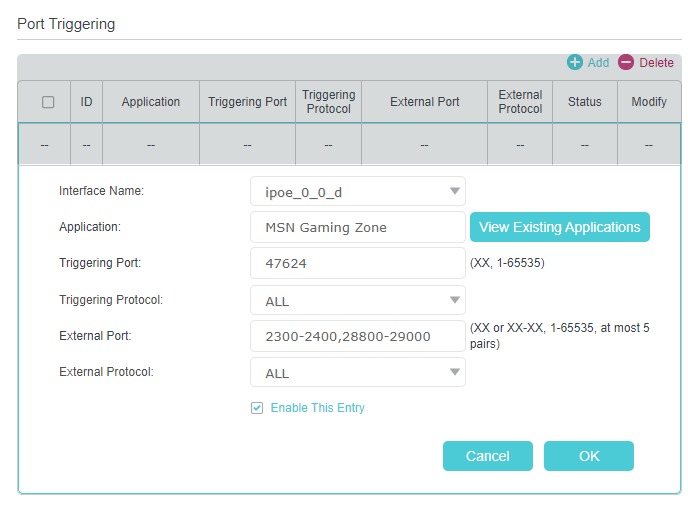Image resolution: width=688 pixels, height=507 pixels.
Task: Click the Status column header
Action: (x=584, y=102)
